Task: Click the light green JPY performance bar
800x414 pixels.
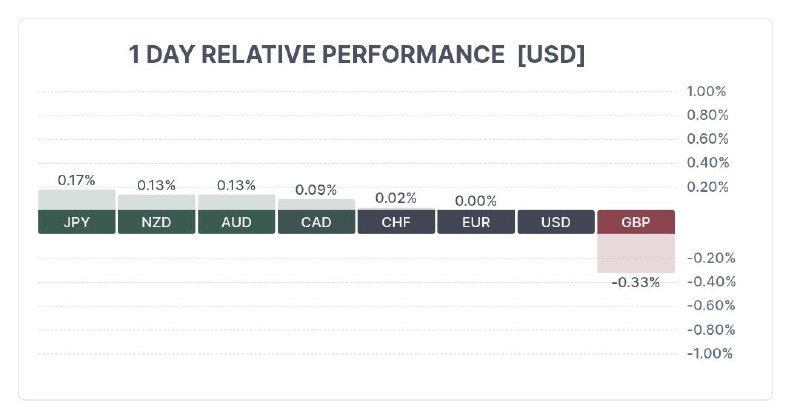Action: 77,199
